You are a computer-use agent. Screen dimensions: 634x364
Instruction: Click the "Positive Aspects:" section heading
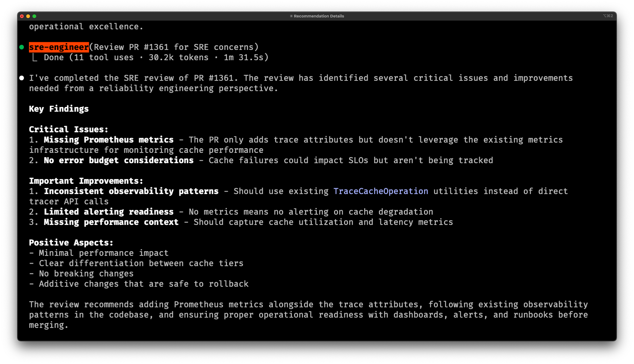(71, 243)
